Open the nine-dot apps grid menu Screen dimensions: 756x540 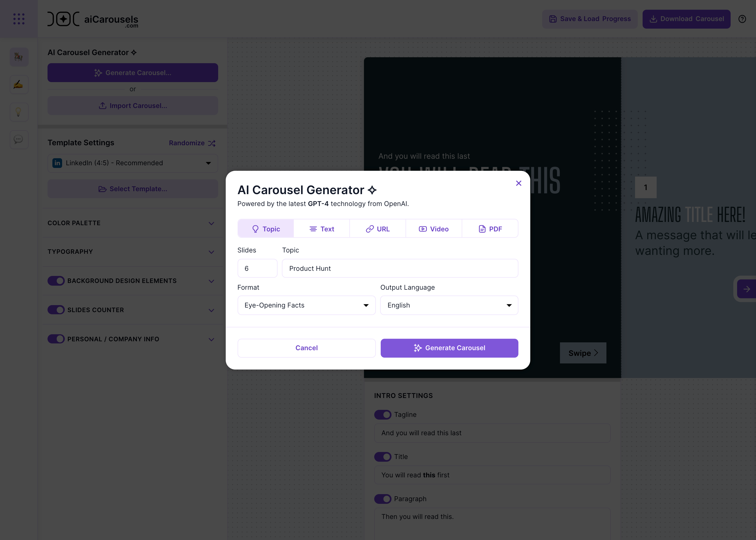point(19,19)
